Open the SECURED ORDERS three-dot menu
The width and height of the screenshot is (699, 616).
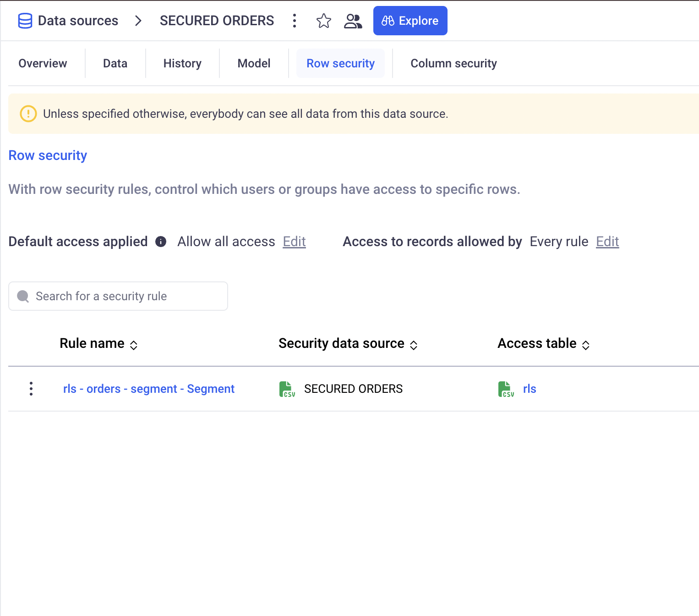295,21
